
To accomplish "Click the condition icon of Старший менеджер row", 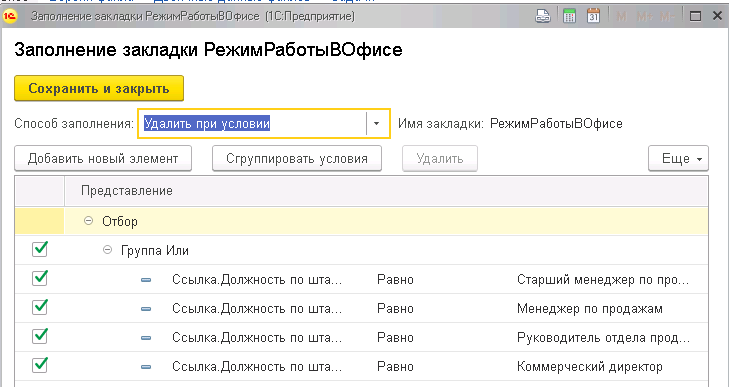I will 146,280.
